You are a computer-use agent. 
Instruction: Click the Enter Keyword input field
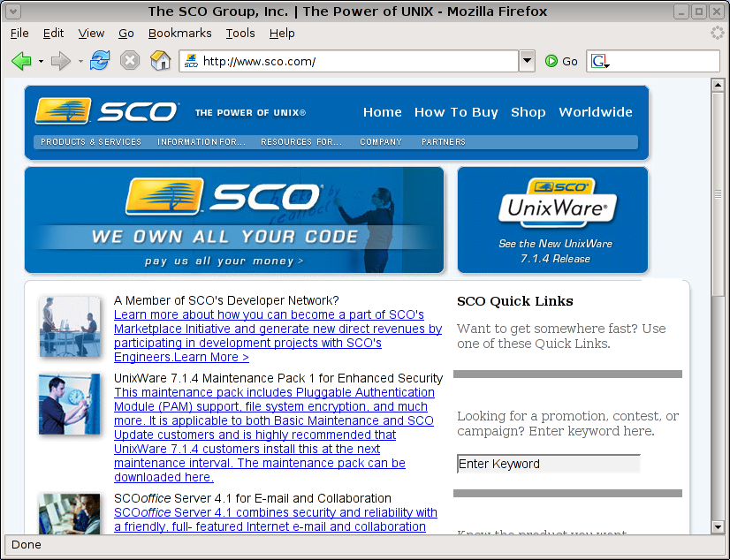549,464
